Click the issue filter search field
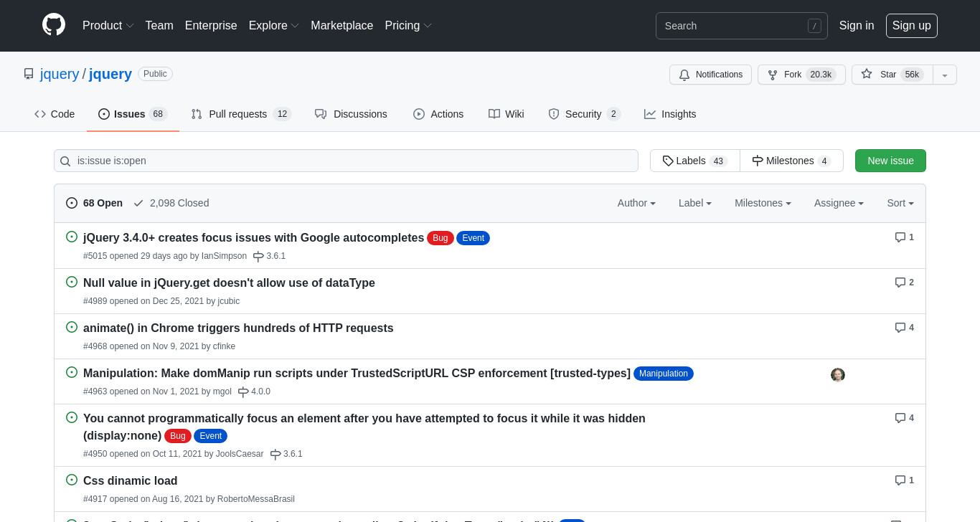This screenshot has width=980, height=522. pyautogui.click(x=346, y=161)
